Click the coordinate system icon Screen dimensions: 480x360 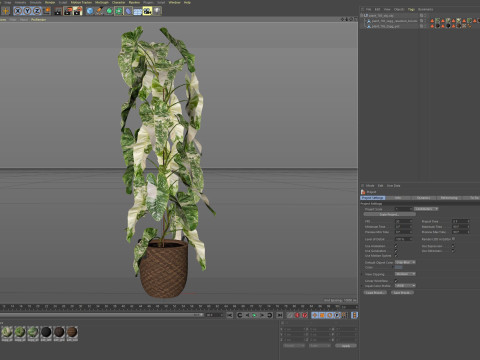click(47, 11)
